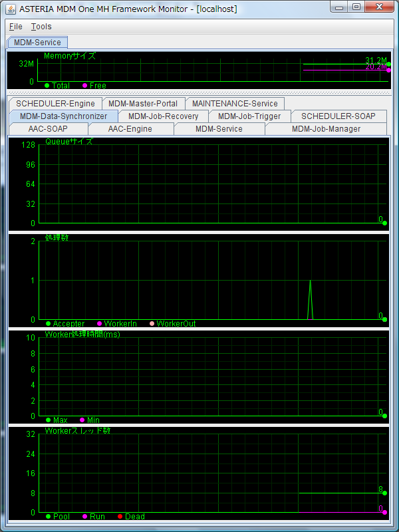
Task: Minimize the Framework Monitor window
Action: point(340,7)
